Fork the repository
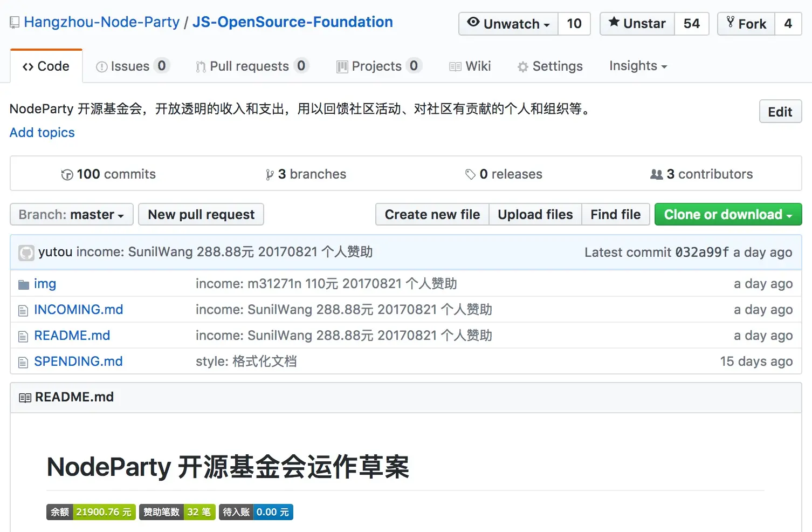 (x=746, y=24)
